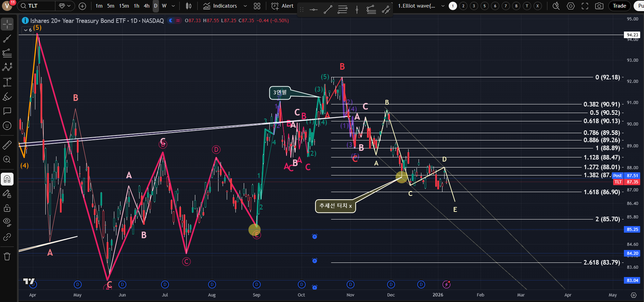Select the Elliott wave pattern tool
Screen dimensions: 644x302
click(x=7, y=67)
